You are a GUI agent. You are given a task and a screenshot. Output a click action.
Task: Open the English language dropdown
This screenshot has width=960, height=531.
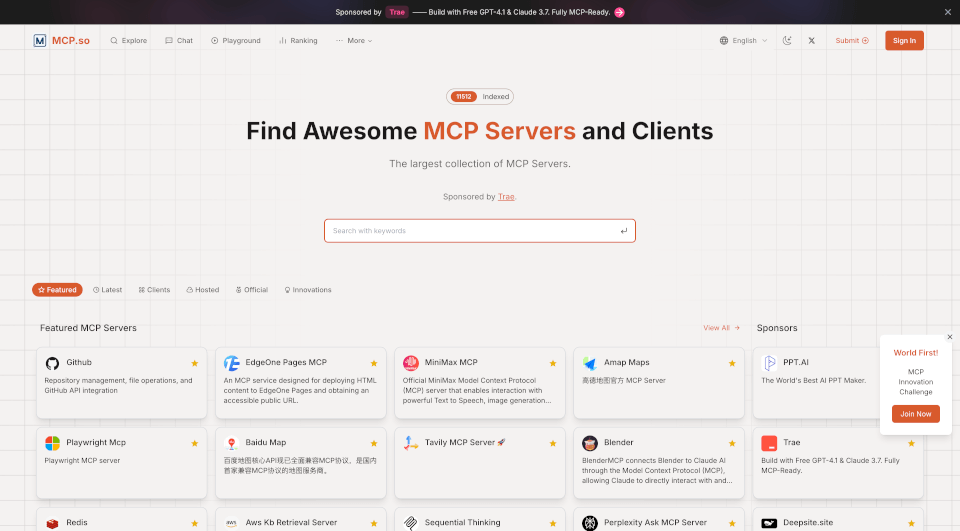pos(744,41)
